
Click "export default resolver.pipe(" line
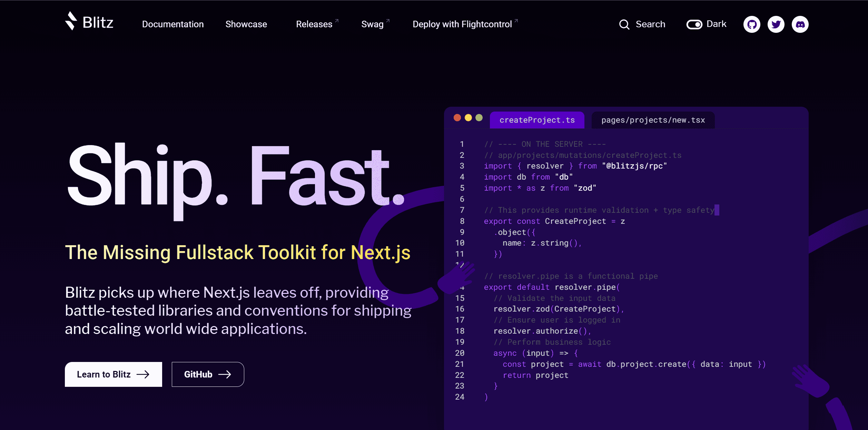552,287
